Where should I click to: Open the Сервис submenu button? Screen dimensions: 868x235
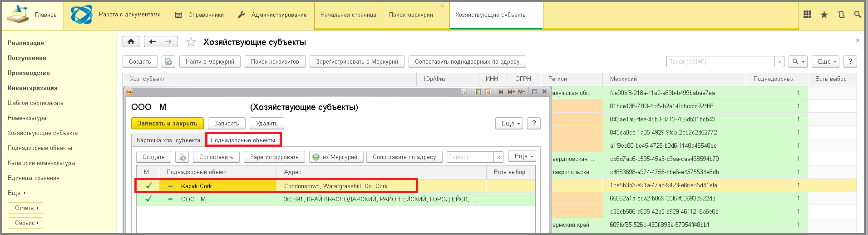[x=25, y=223]
